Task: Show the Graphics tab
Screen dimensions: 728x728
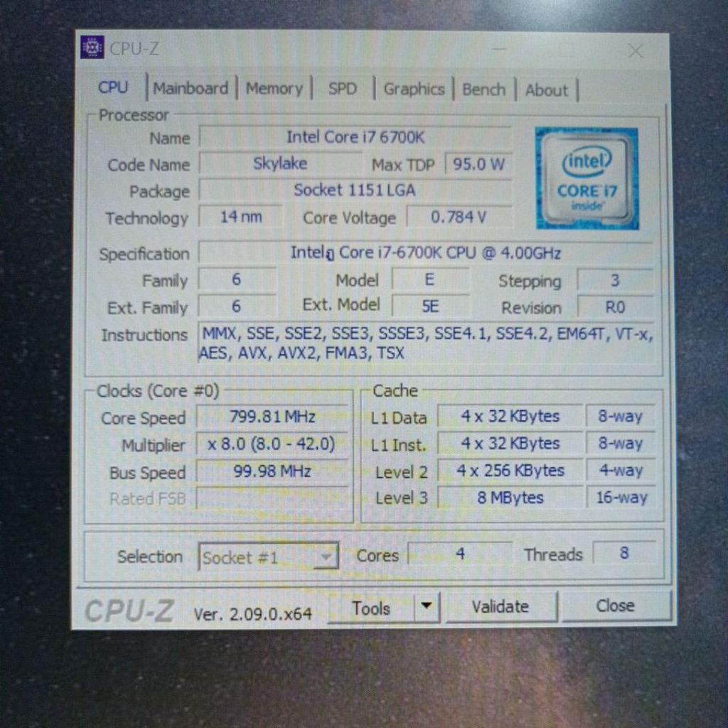Action: click(x=414, y=89)
